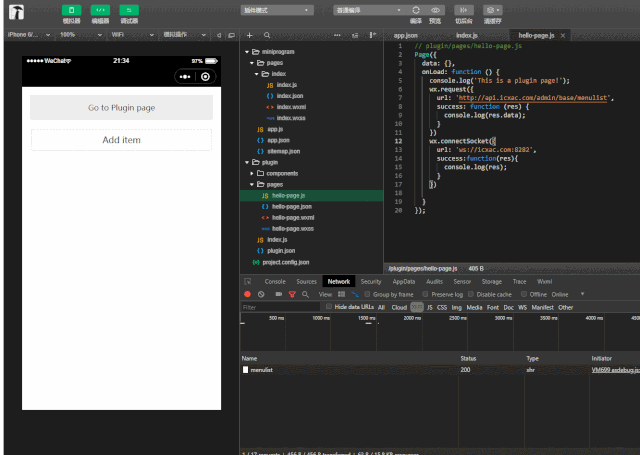Click Go to Plugin page button
Viewport: 640px width, 455px height.
click(121, 108)
